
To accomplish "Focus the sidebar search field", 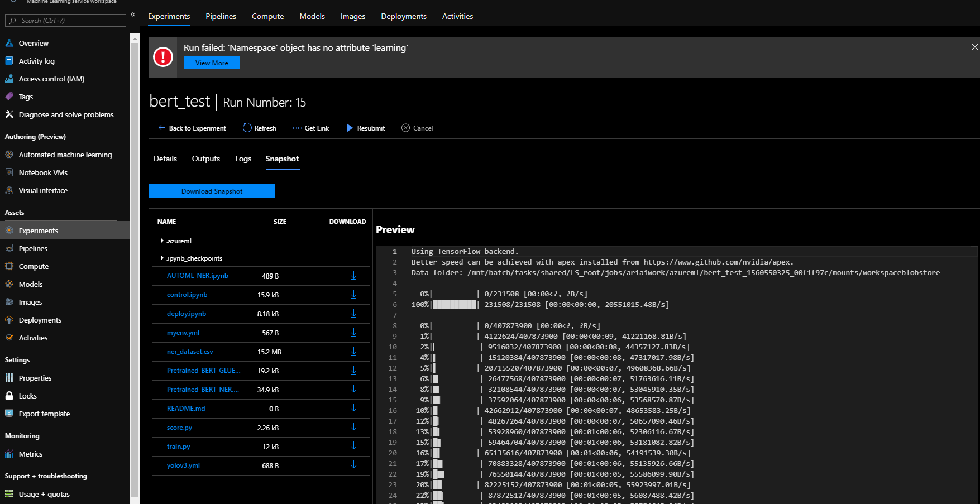I will click(65, 21).
